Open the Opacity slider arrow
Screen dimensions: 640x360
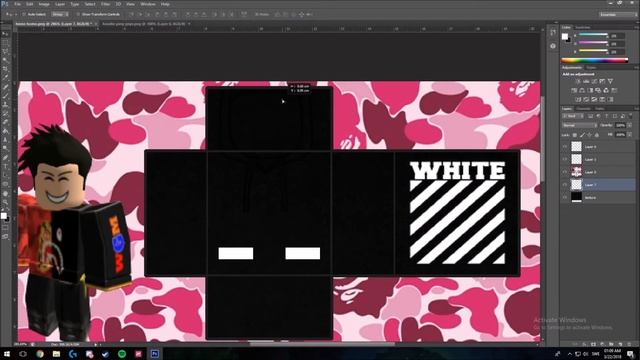pyautogui.click(x=629, y=125)
